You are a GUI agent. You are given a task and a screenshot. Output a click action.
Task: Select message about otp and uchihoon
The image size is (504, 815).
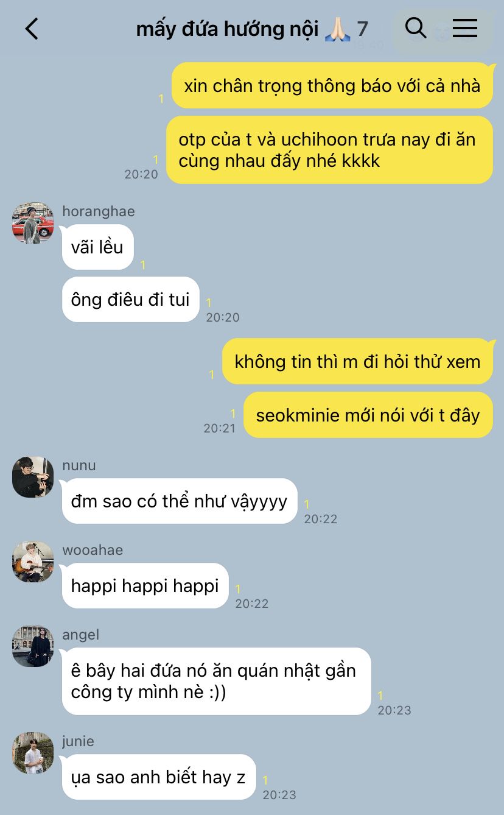click(x=329, y=150)
